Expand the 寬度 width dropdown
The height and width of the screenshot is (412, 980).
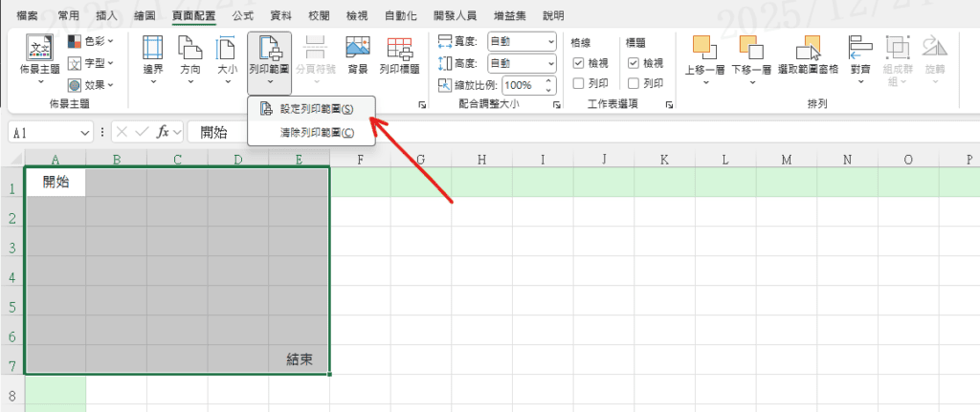[551, 42]
